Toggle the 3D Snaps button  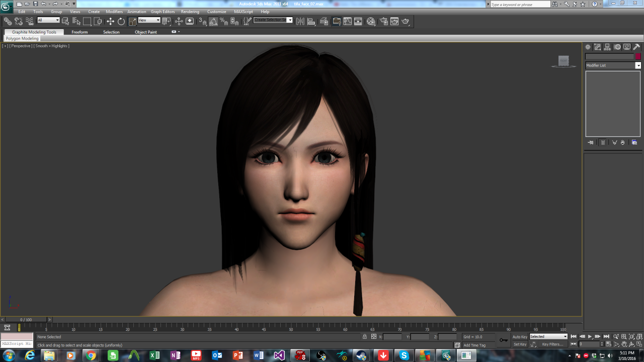click(202, 21)
